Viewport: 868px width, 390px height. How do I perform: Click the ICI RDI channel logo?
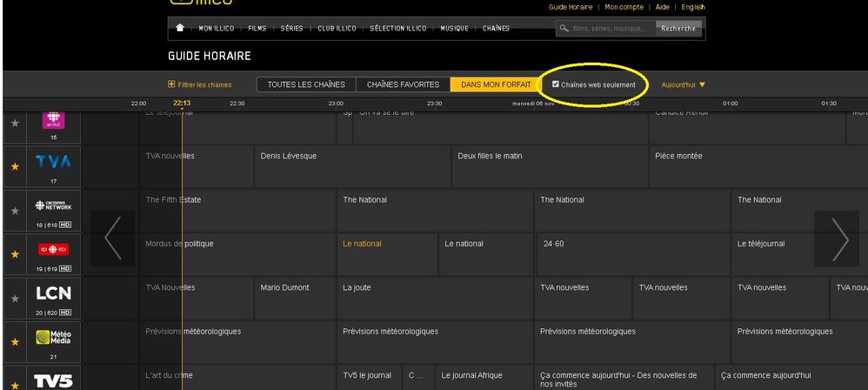[53, 249]
